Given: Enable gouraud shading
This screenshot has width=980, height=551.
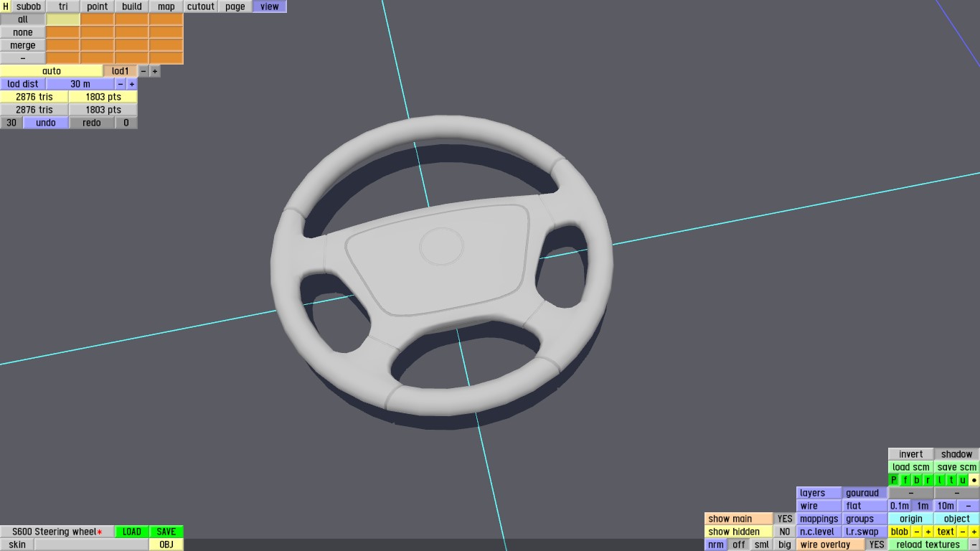Looking at the screenshot, I should [865, 493].
